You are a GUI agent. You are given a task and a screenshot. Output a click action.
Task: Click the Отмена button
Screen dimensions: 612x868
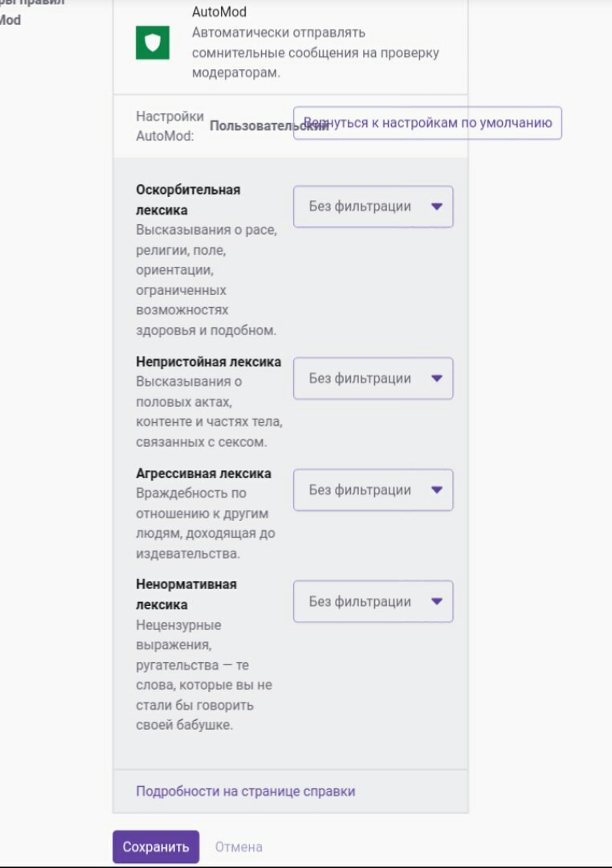point(239,847)
